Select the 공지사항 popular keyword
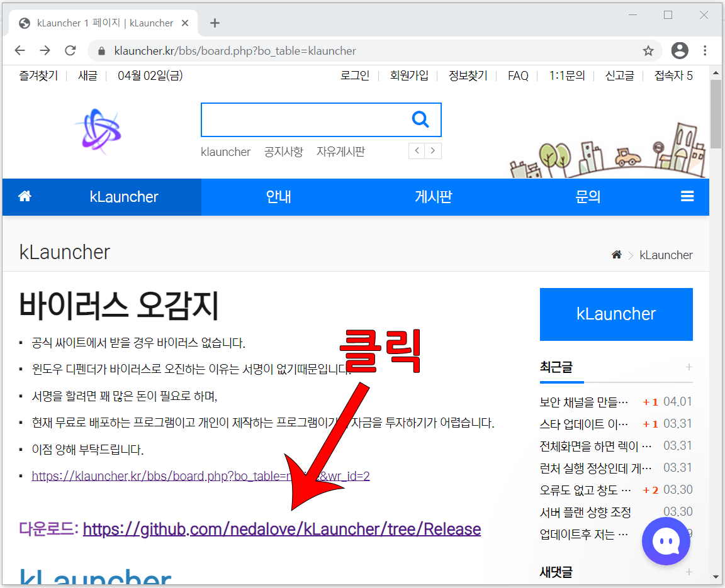This screenshot has height=588, width=725. click(283, 152)
